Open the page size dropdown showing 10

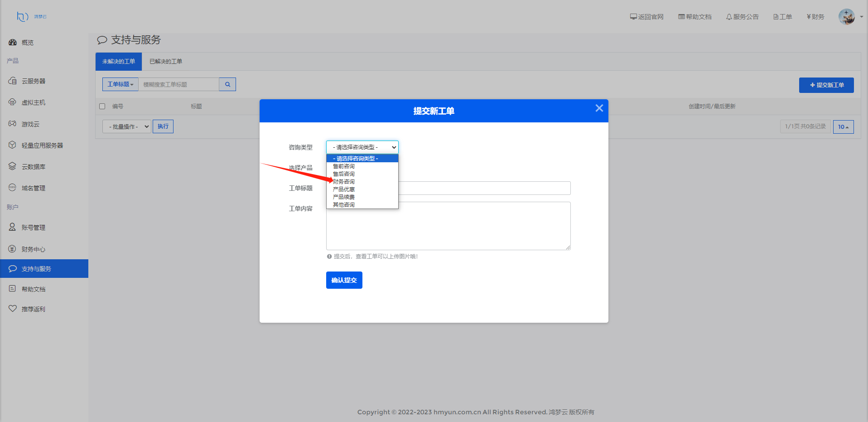click(843, 127)
